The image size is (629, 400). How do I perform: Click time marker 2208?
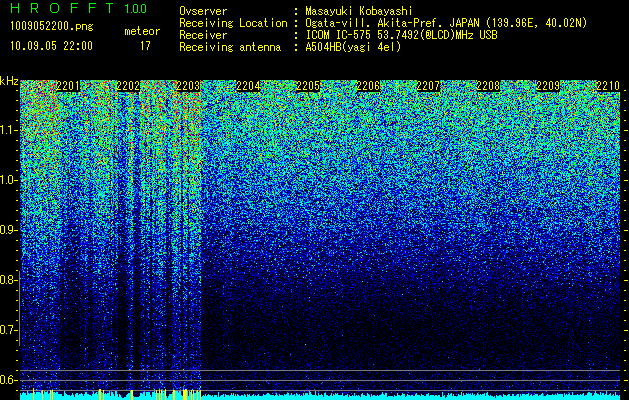(489, 86)
